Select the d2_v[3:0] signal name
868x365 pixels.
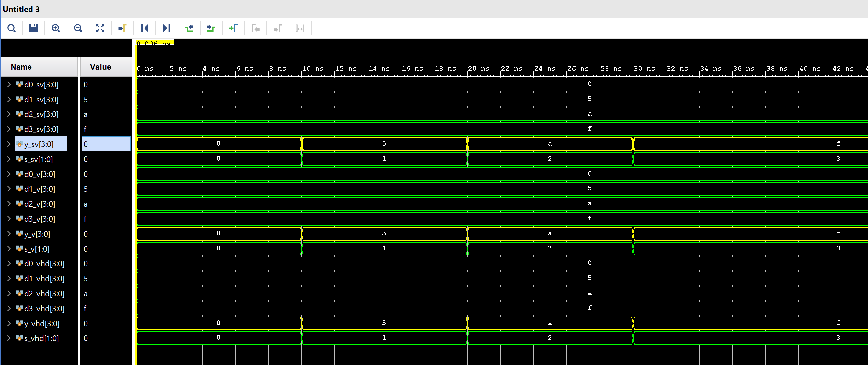tap(39, 204)
